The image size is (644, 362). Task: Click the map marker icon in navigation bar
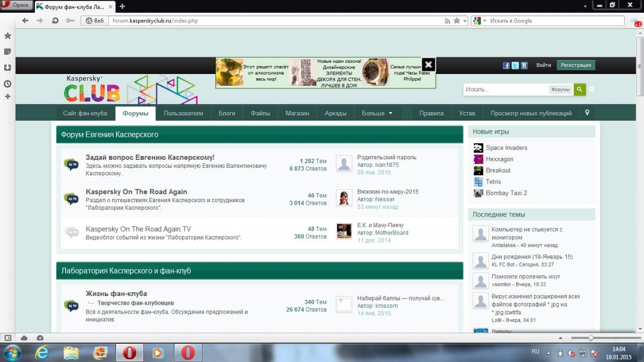pos(587,113)
